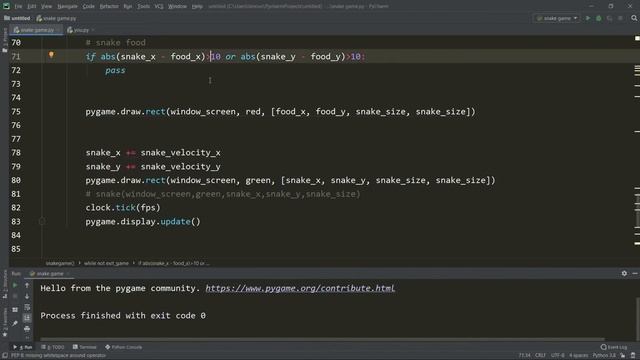Rerun with green play icon in Run panel

coord(15,285)
